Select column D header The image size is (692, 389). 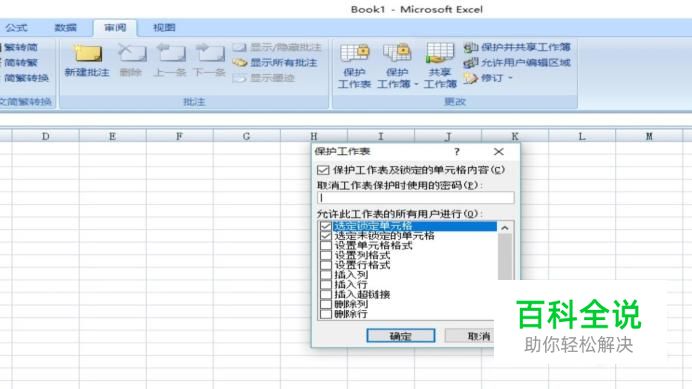45,136
